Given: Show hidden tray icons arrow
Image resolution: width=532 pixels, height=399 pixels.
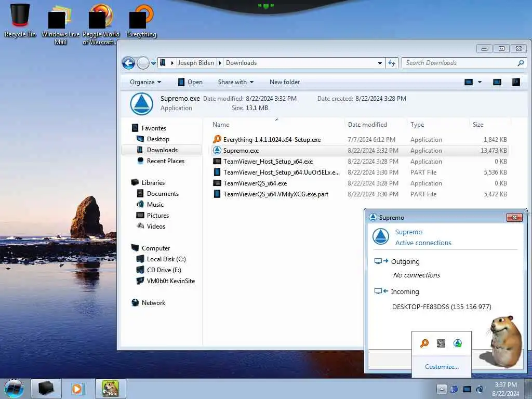Looking at the screenshot, I should (442, 389).
